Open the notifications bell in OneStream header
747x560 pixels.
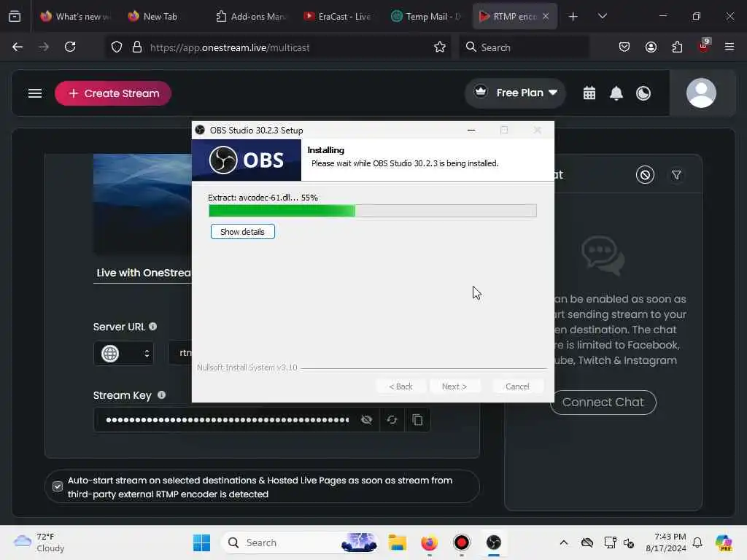tap(616, 93)
